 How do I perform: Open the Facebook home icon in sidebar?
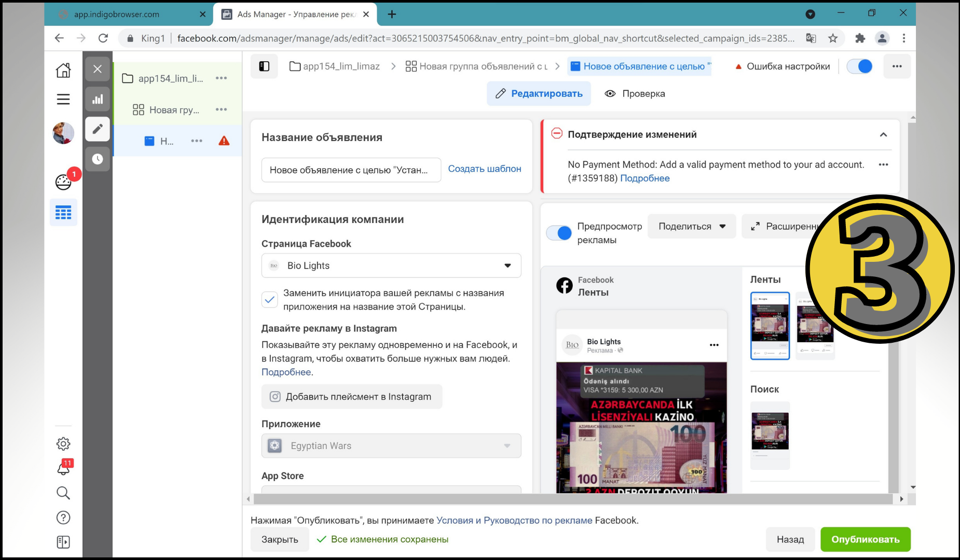click(x=63, y=70)
